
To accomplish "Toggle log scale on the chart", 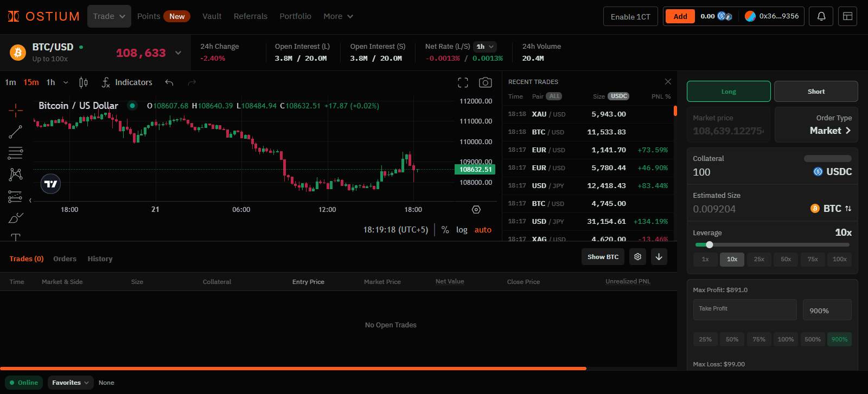I will 461,230.
